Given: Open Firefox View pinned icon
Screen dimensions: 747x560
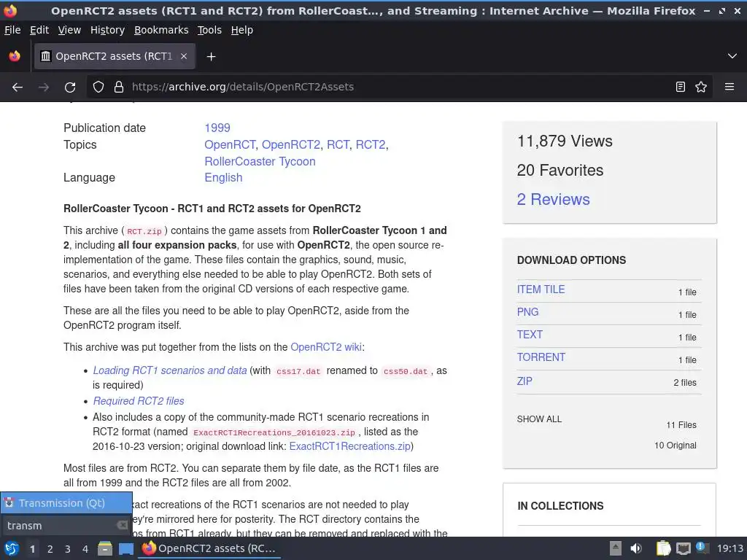Looking at the screenshot, I should point(15,56).
